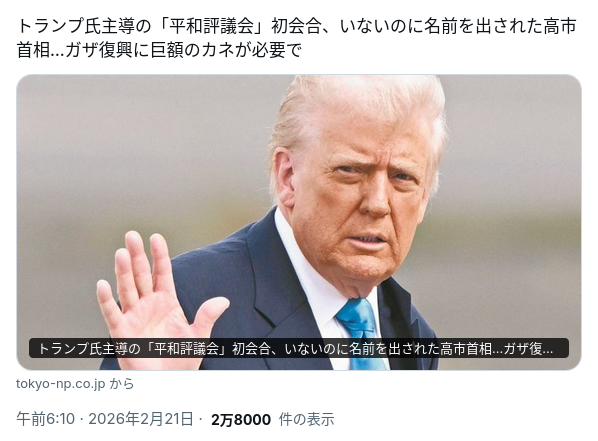
Task: Click the 2026年2月21日 post date
Action: [x=141, y=419]
